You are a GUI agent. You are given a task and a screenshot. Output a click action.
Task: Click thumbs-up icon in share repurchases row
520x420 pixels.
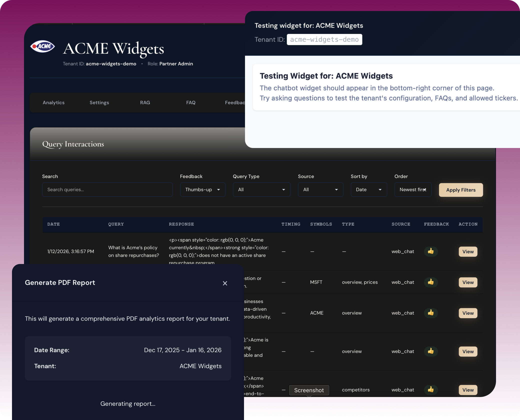click(430, 251)
